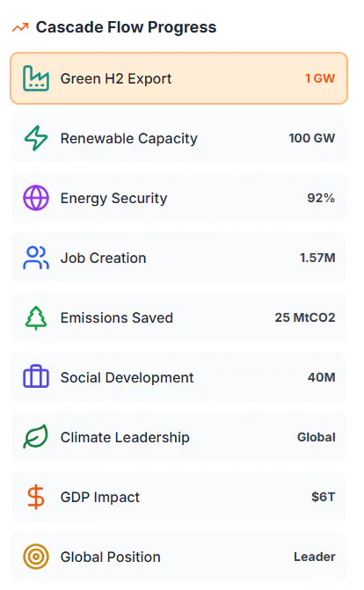Viewport: 364px width, 590px height.
Task: Click the lightning bolt Renewable Capacity icon
Action: point(36,138)
